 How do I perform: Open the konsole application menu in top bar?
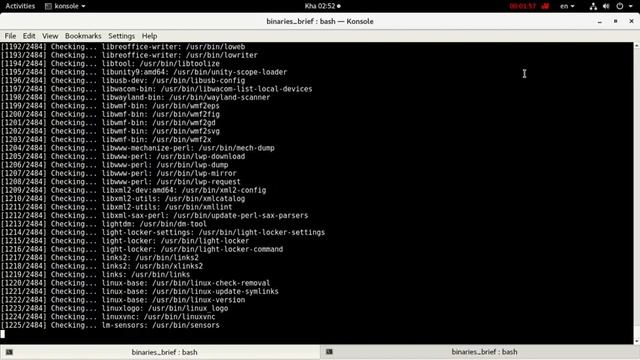coord(65,6)
